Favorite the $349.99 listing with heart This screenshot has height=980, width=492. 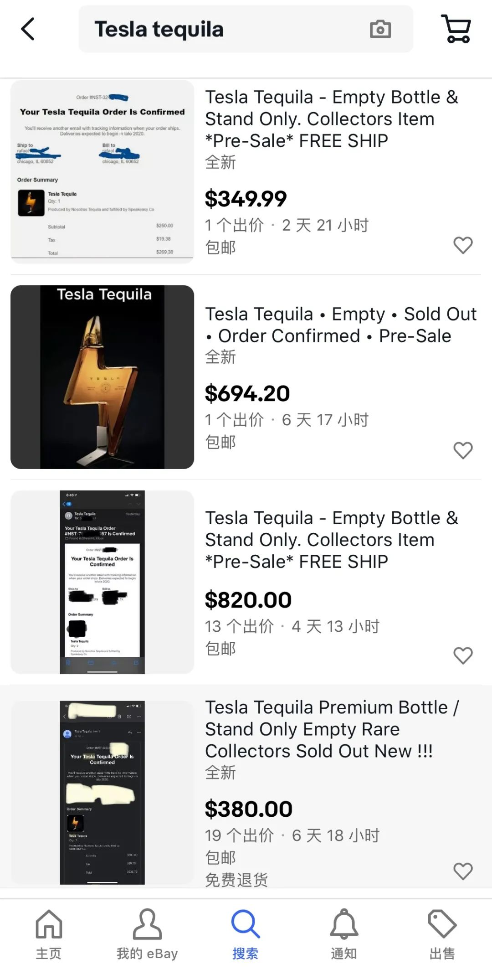[x=463, y=245]
